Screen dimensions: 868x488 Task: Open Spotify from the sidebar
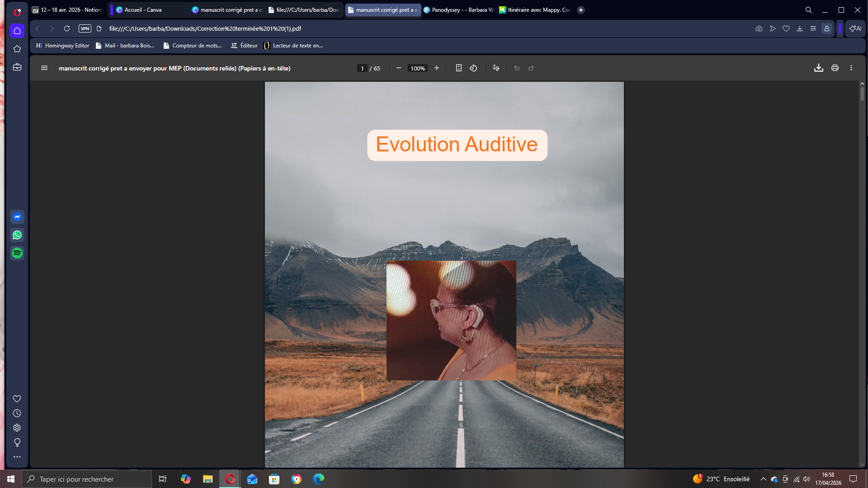coord(17,253)
